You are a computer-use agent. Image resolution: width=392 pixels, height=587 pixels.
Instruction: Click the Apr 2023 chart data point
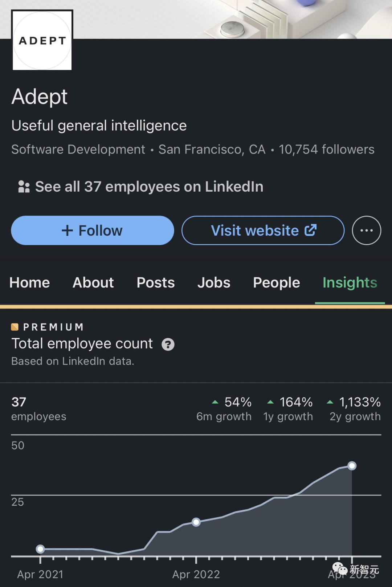click(352, 465)
